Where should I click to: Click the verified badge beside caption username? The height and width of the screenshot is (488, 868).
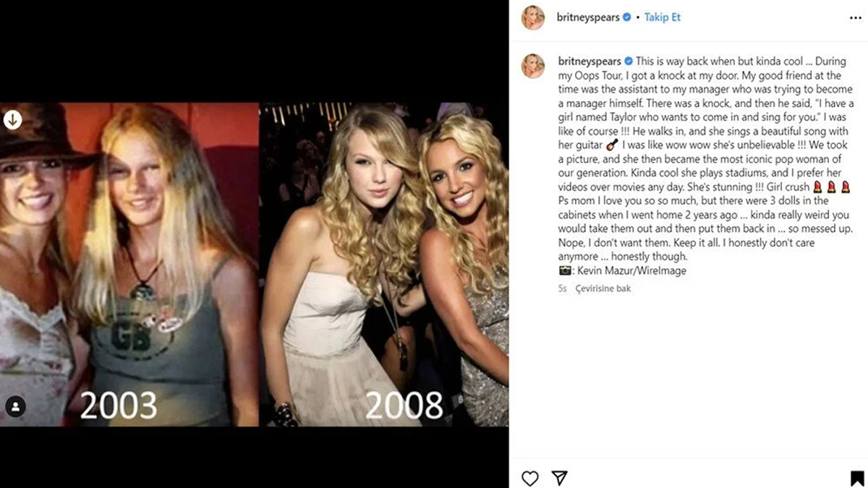[629, 61]
